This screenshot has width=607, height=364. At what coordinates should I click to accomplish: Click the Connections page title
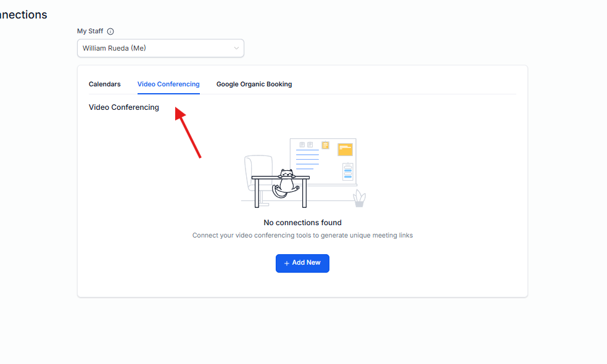click(23, 15)
